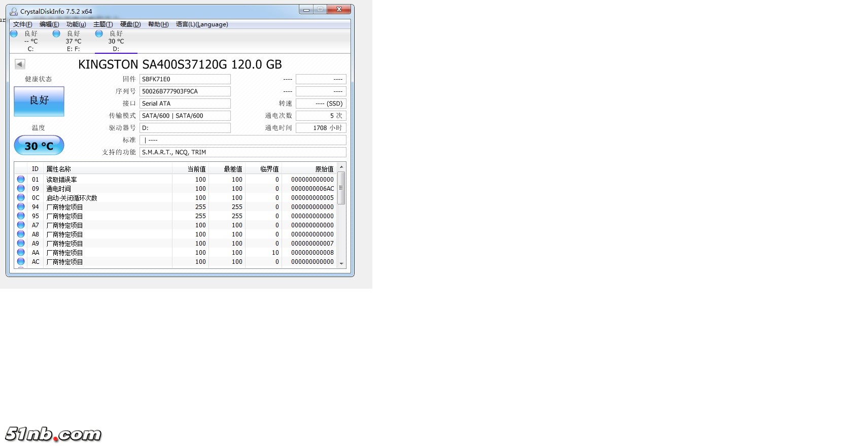Click scroll up arrow of attribute list
Image resolution: width=868 pixels, height=446 pixels.
click(x=341, y=167)
